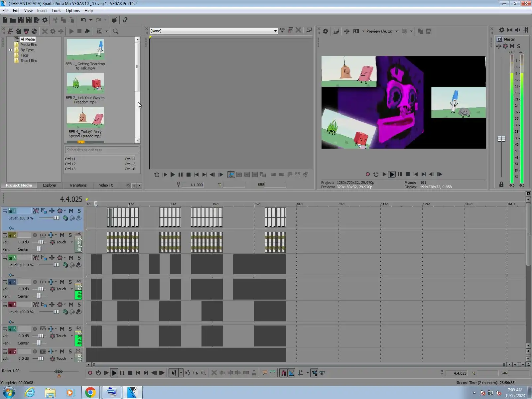The width and height of the screenshot is (532, 399).
Task: Remove unused media from the project
Action: [10, 31]
